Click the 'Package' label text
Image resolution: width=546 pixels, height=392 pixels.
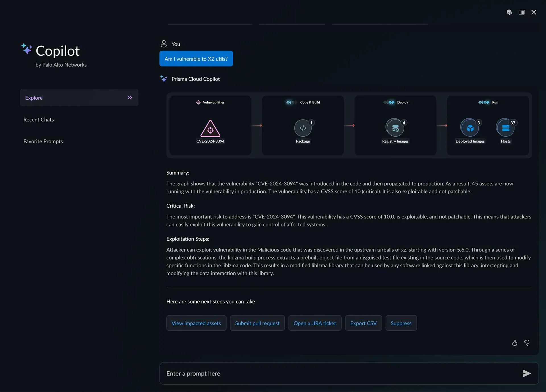[x=303, y=141]
